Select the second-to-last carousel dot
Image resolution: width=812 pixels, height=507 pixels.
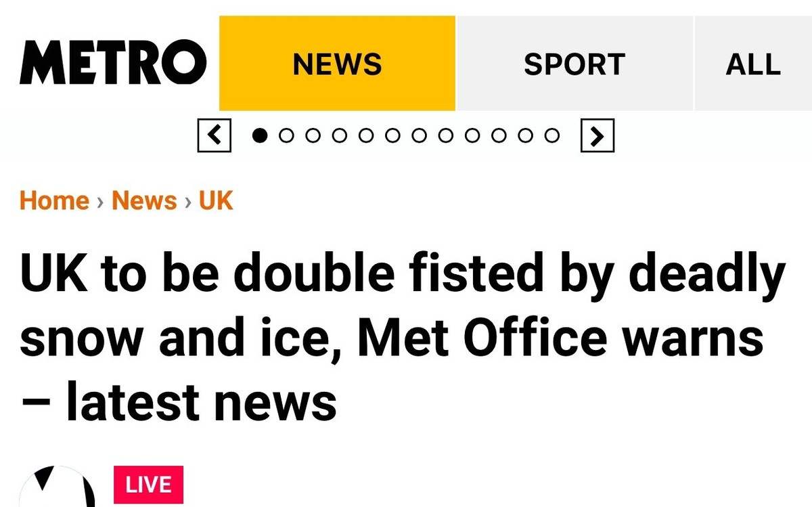(x=526, y=136)
